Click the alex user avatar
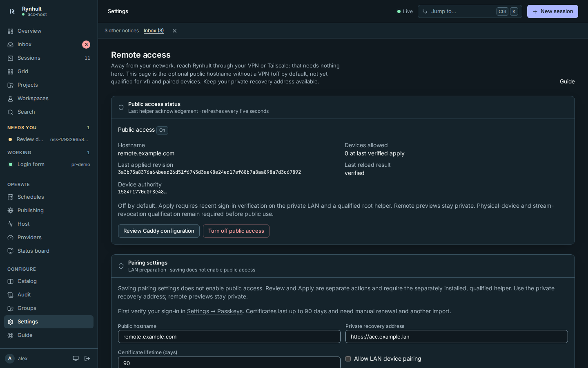The image size is (588, 368). [x=10, y=359]
